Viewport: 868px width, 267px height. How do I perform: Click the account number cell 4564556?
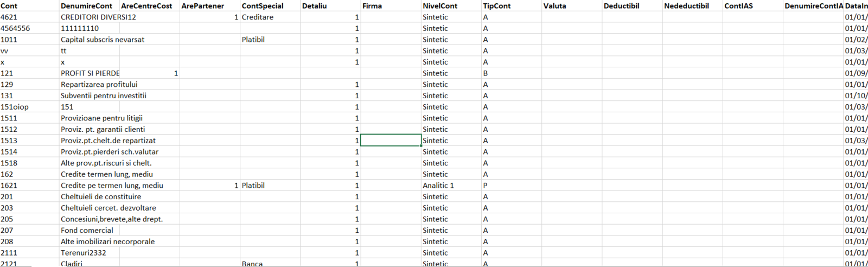click(x=15, y=28)
